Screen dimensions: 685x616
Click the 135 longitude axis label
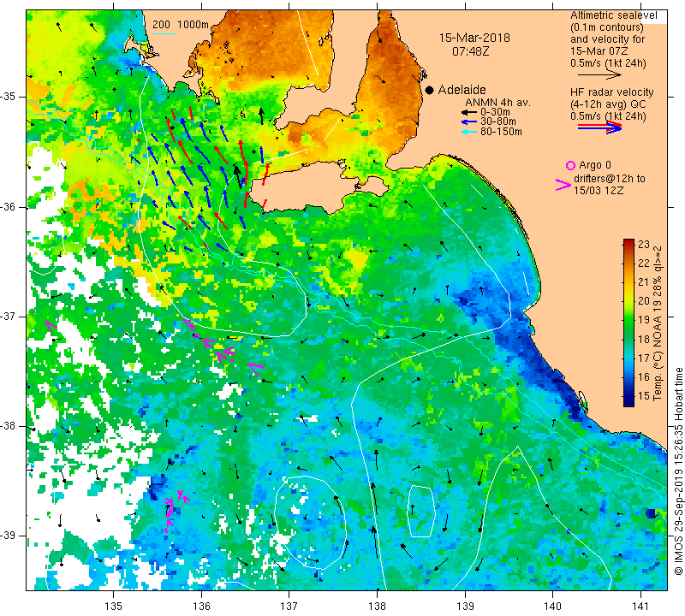tap(114, 607)
